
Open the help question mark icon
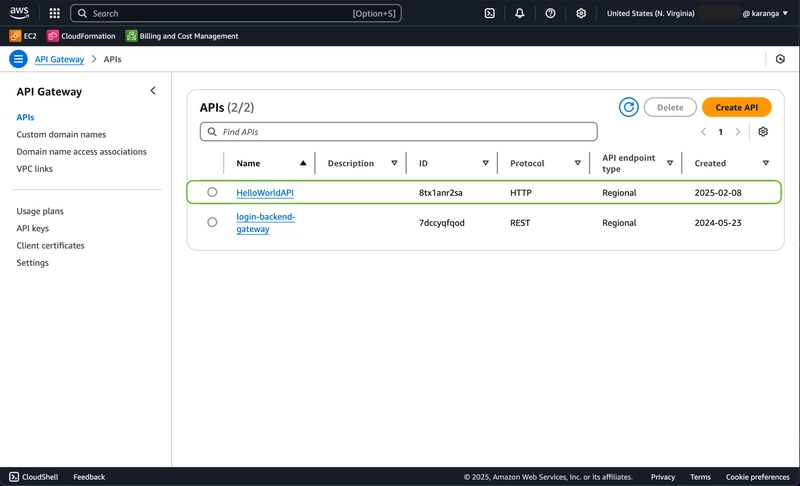[x=550, y=13]
